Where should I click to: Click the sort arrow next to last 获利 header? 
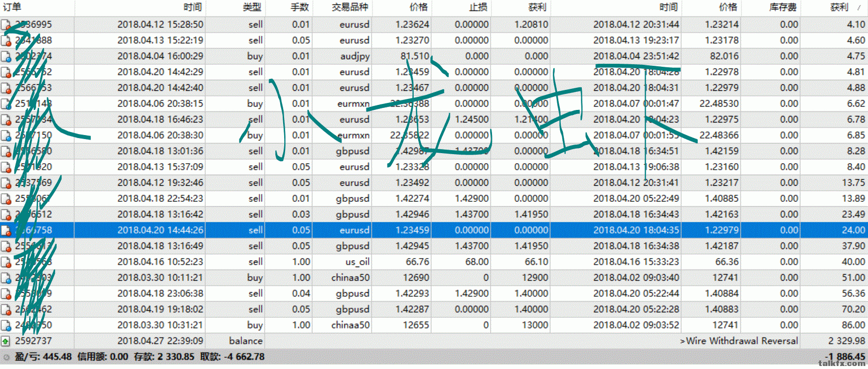[858, 7]
